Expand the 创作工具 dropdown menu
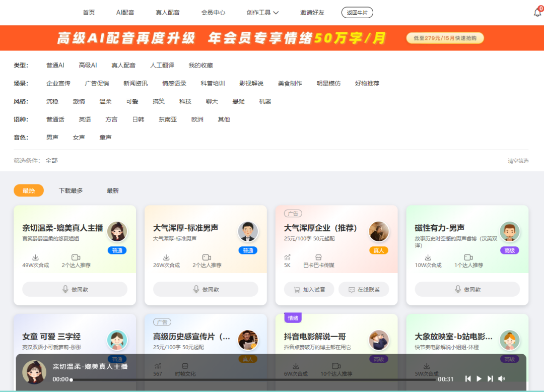544x392 pixels. pos(262,13)
